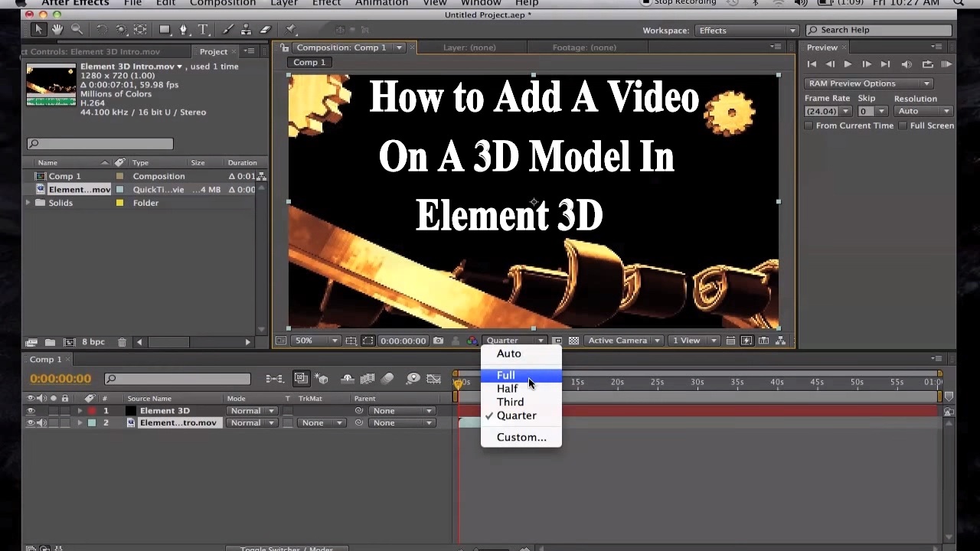Switch to the Project panel tab
This screenshot has width=980, height=551.
click(214, 51)
